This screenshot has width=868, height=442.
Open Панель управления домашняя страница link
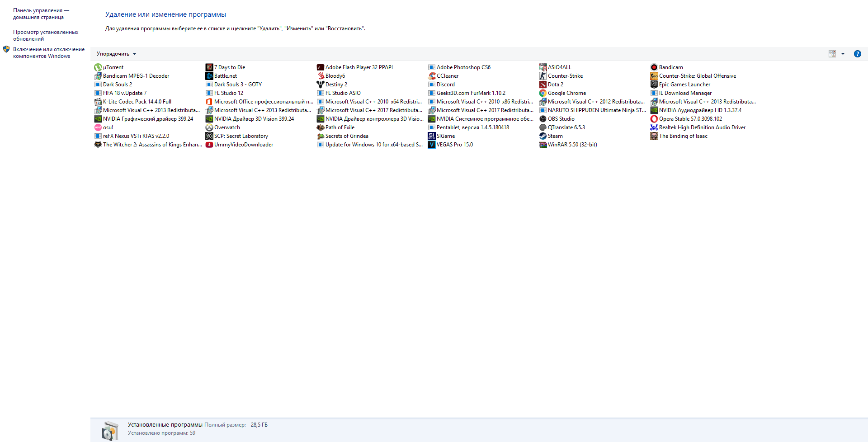point(41,14)
